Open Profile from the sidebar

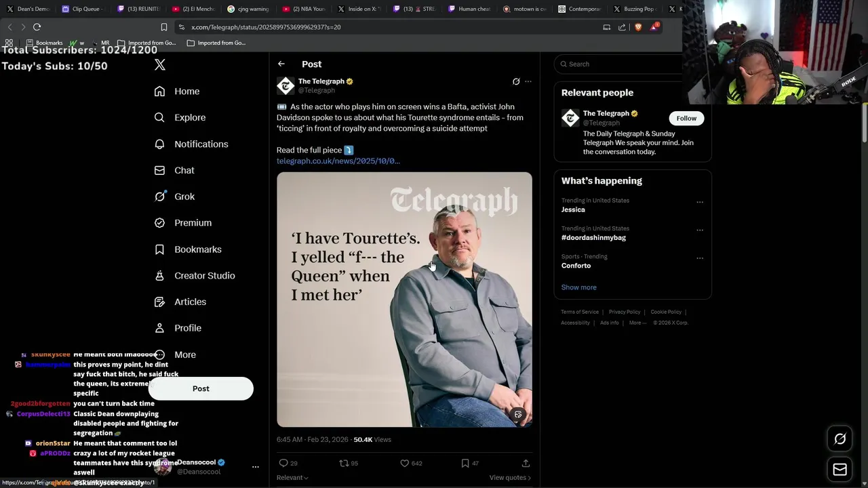tap(178, 328)
